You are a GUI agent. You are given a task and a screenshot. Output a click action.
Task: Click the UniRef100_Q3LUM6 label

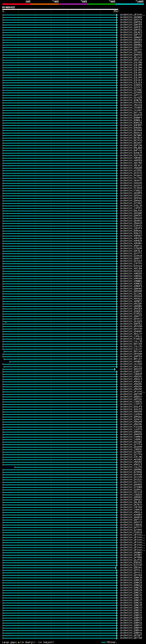pyautogui.click(x=131, y=63)
